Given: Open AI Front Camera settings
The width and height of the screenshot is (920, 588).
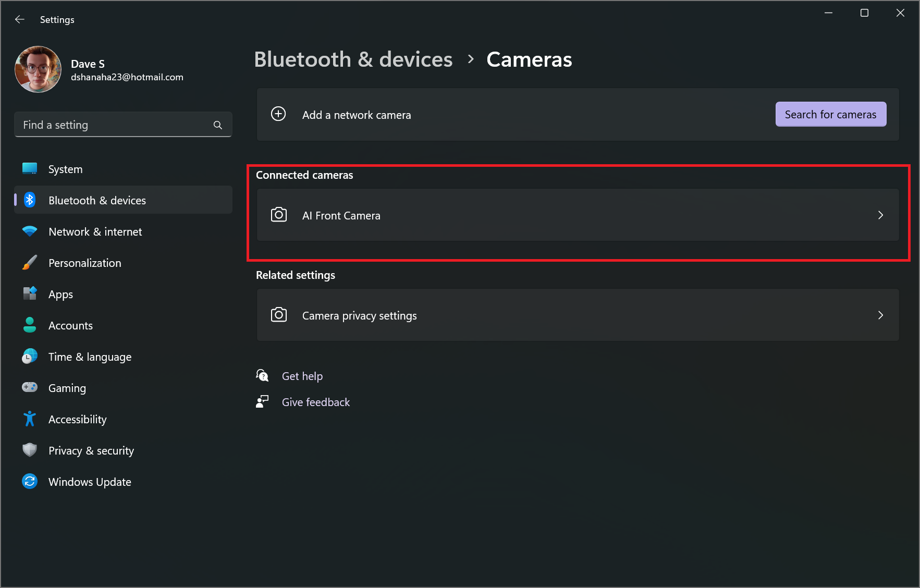Looking at the screenshot, I should coord(578,215).
